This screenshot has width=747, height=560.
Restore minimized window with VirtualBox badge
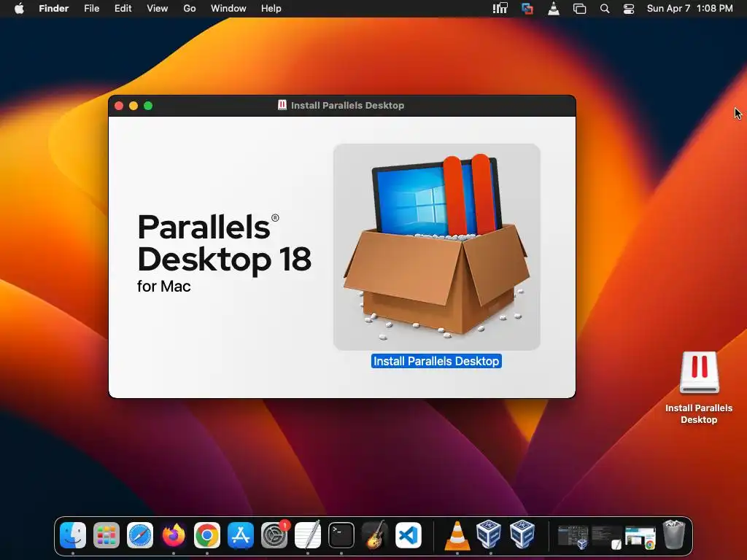point(573,537)
